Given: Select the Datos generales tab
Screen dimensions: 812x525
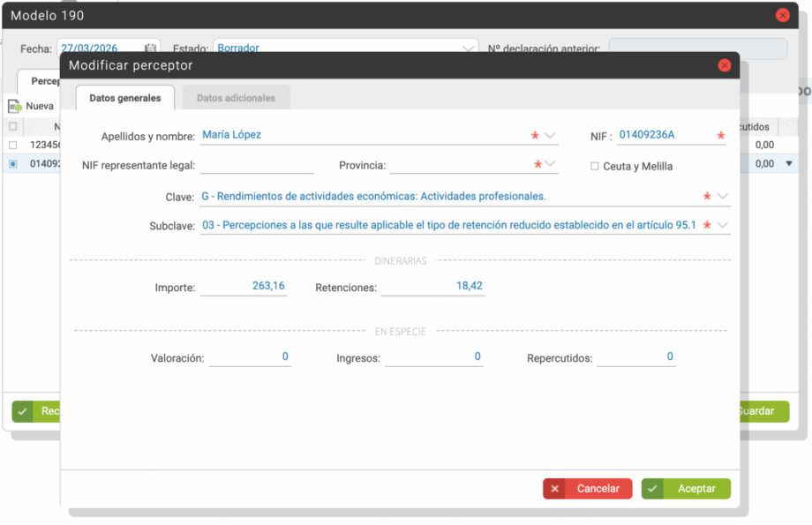Looking at the screenshot, I should [125, 98].
